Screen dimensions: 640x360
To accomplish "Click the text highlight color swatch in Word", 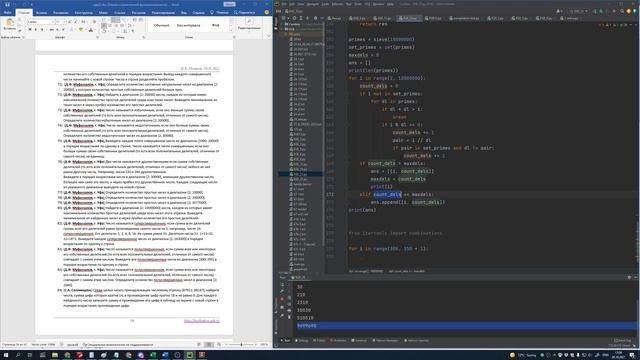I will coord(80,29).
